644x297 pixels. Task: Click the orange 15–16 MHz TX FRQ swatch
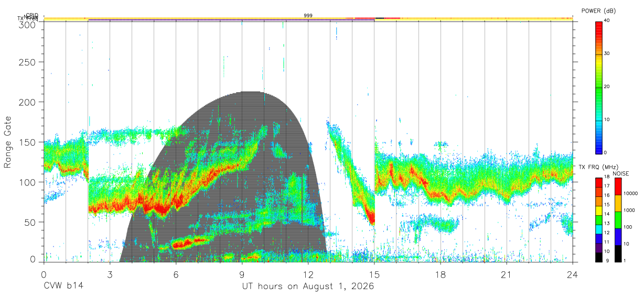click(598, 201)
